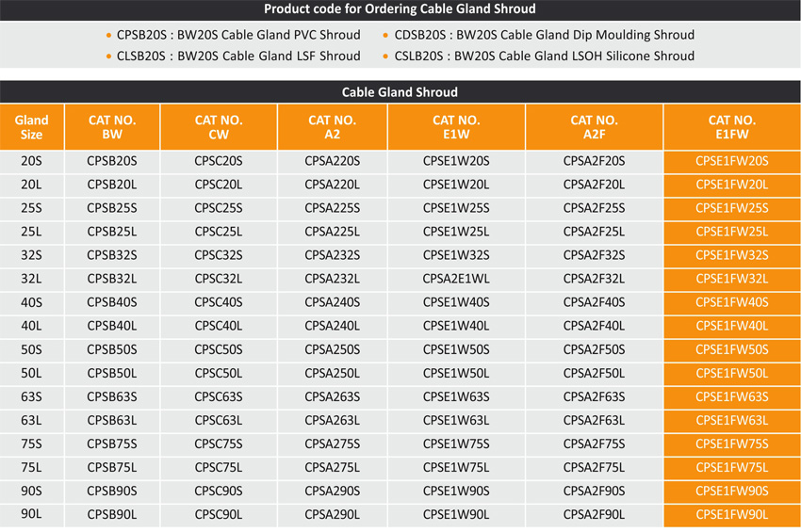Select the CPSA290L cell
This screenshot has height=532, width=801.
point(333,515)
